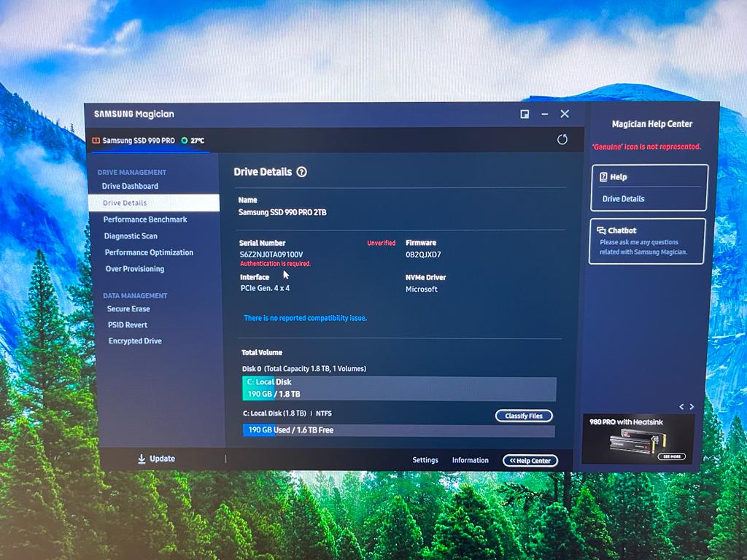Click the 980 PRO with Heatsink ad thumbnail
This screenshot has height=560, width=747.
[639, 440]
